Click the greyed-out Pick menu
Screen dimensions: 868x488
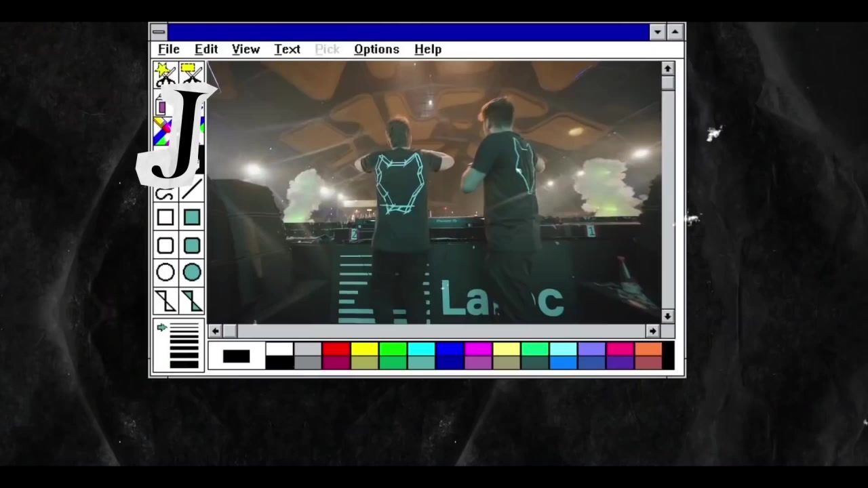(327, 49)
